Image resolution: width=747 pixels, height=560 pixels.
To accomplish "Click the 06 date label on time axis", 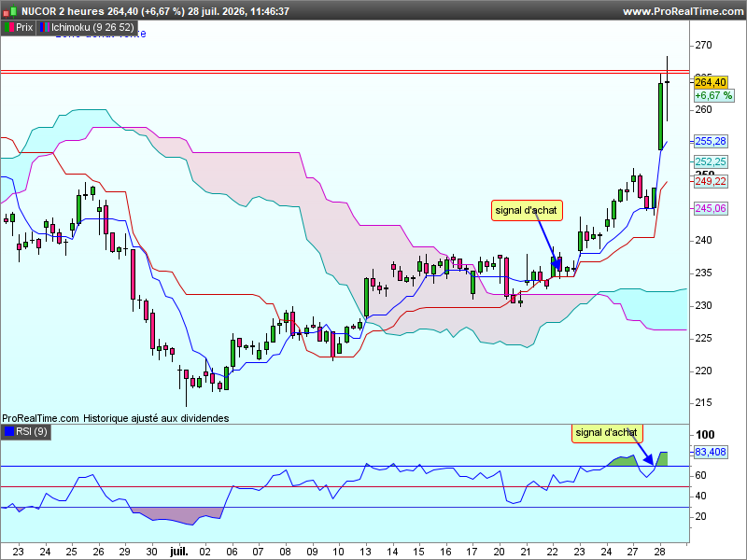I will point(232,552).
